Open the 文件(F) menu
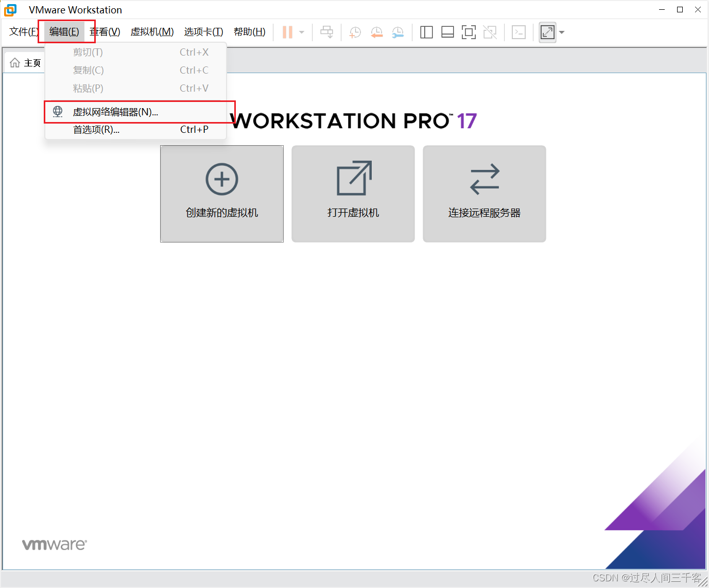709x588 pixels. point(24,32)
